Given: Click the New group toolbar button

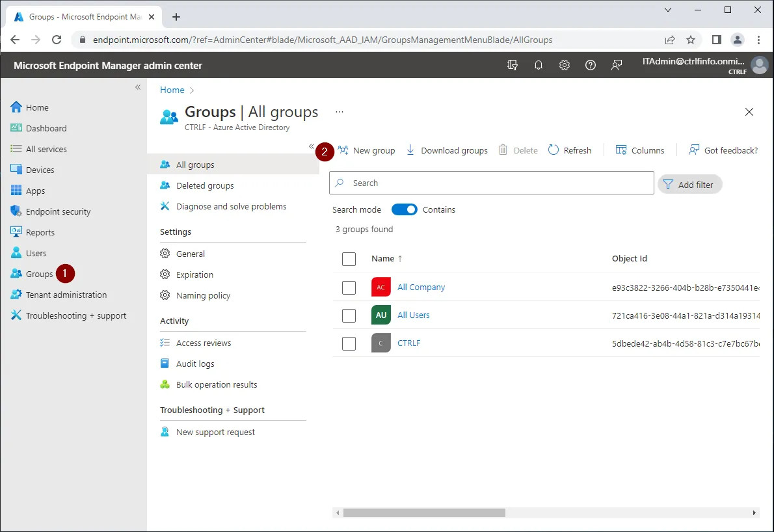Looking at the screenshot, I should tap(366, 150).
